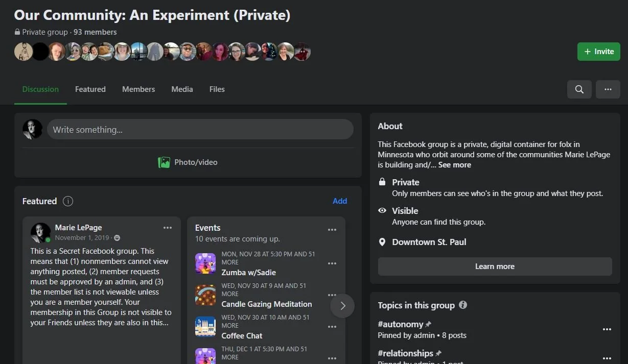This screenshot has width=628, height=364.
Task: Open the Media tab
Action: [x=182, y=89]
